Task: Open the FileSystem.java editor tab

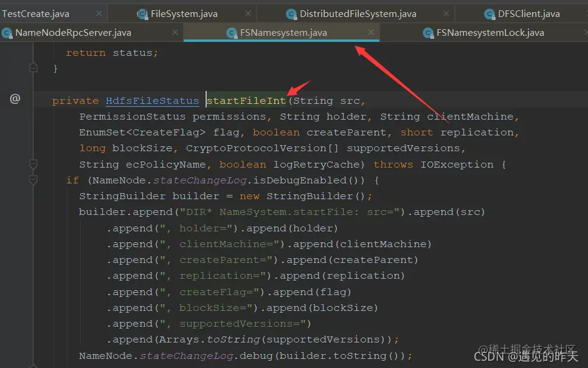Action: (x=184, y=14)
